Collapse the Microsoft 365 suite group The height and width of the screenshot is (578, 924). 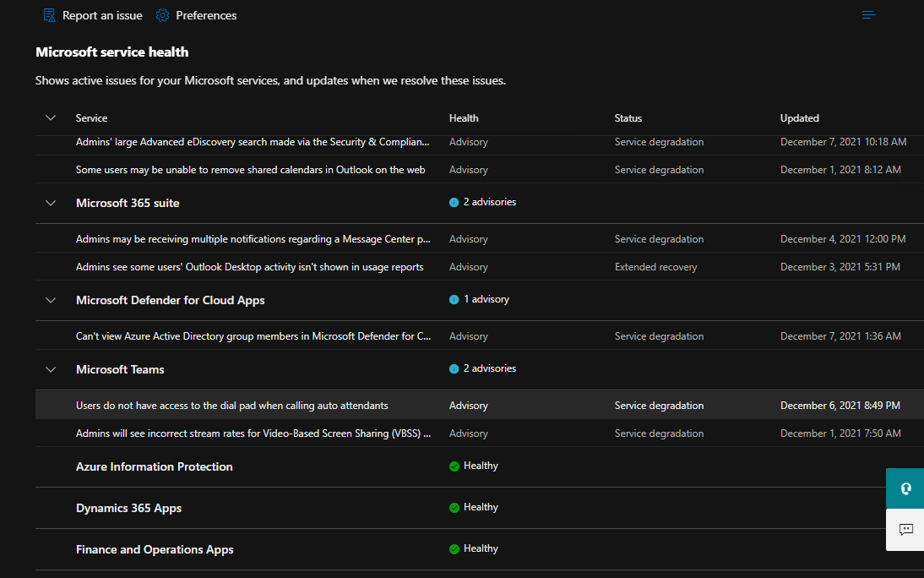(x=51, y=204)
